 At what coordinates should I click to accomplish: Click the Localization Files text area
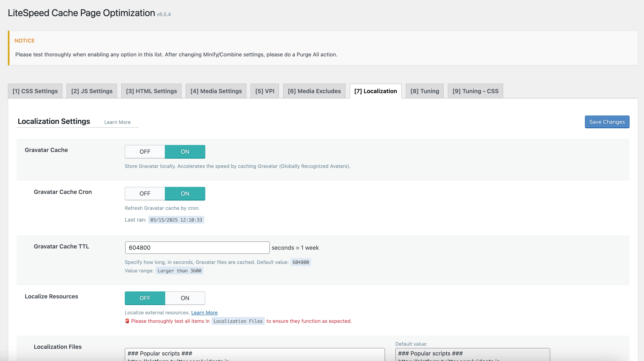tap(255, 355)
